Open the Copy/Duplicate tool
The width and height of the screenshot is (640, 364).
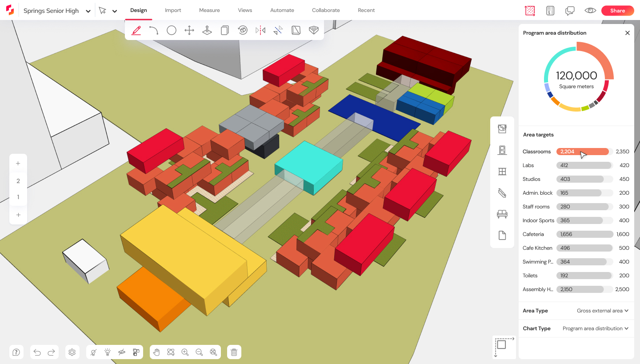click(x=224, y=30)
